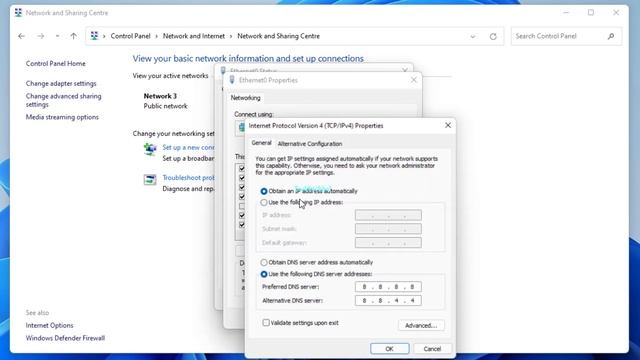Open Windows Defender Firewall link

tap(65, 338)
